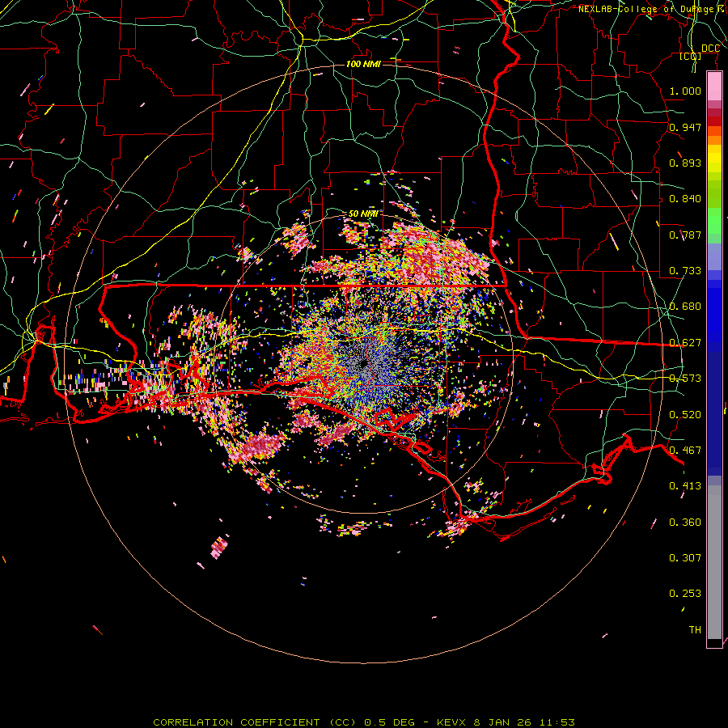Click the 0.787 scale value
Viewport: 728px width, 728px height.
(x=685, y=235)
